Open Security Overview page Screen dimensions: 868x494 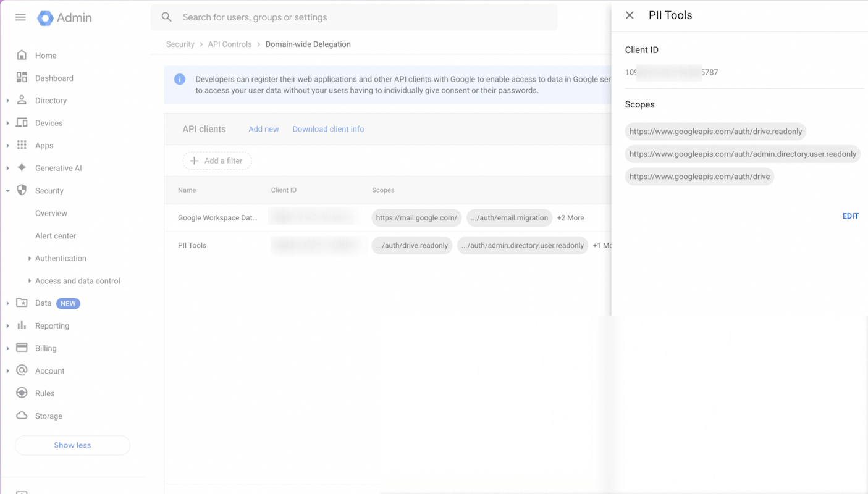coord(51,213)
